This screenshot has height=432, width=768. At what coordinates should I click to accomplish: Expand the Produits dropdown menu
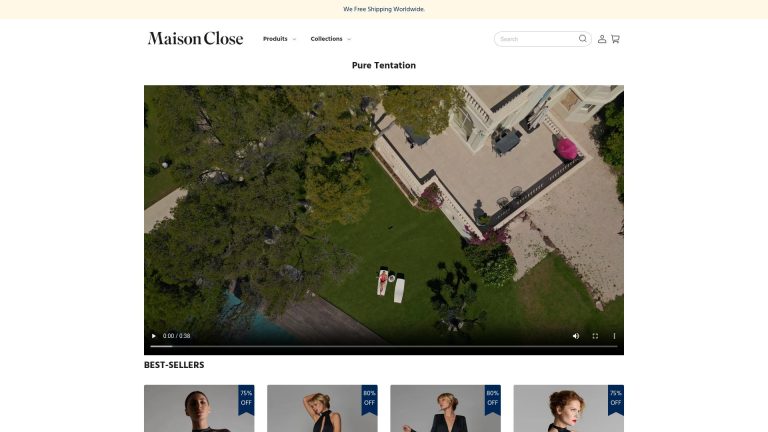(x=279, y=39)
